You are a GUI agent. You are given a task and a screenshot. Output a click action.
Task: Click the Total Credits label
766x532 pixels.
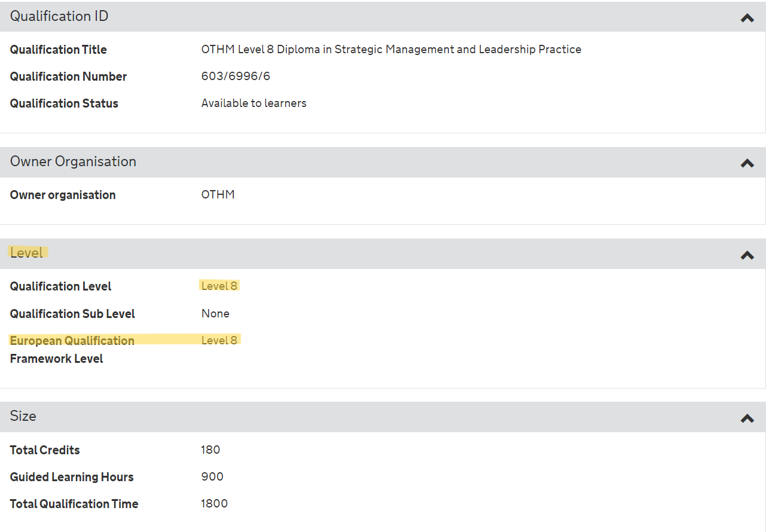(45, 450)
